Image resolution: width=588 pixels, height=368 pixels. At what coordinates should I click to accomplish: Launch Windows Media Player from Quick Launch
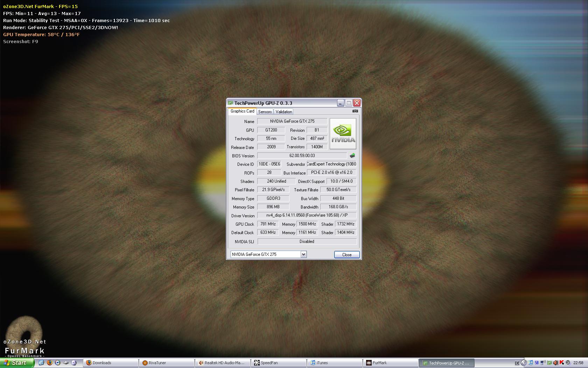[57, 363]
